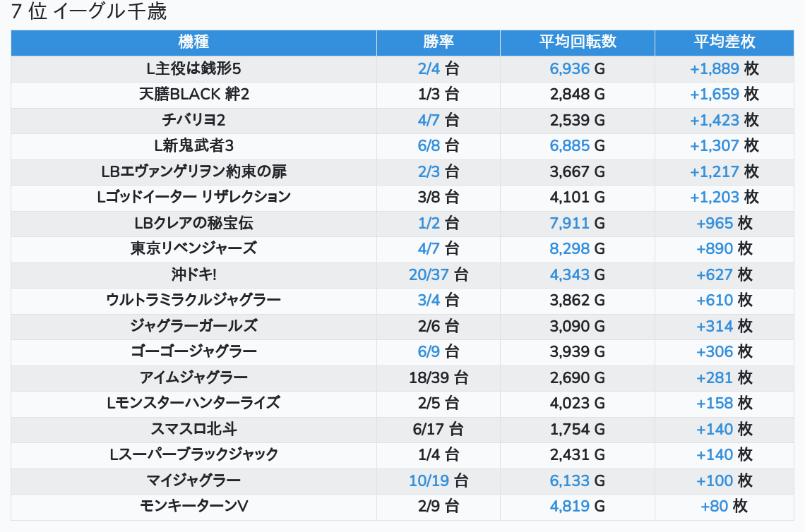Click the 東京リベンジャーズ machine name

click(193, 248)
